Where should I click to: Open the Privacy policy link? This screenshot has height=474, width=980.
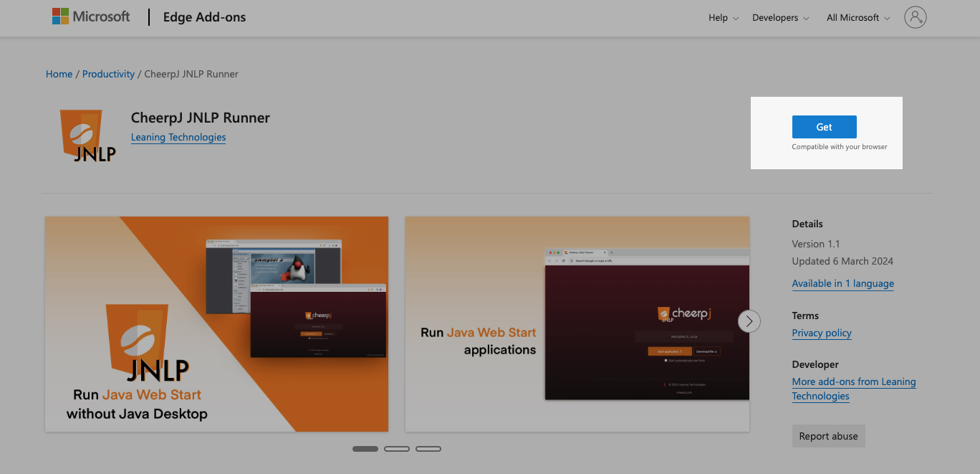pyautogui.click(x=821, y=333)
